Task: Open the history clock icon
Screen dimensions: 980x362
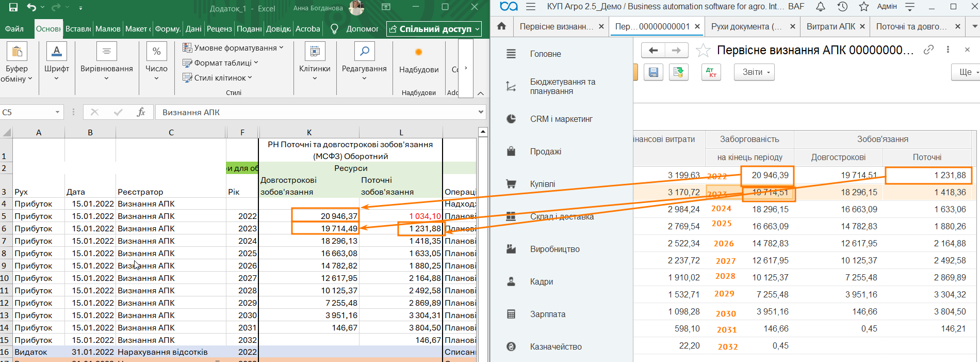Action: (x=842, y=7)
